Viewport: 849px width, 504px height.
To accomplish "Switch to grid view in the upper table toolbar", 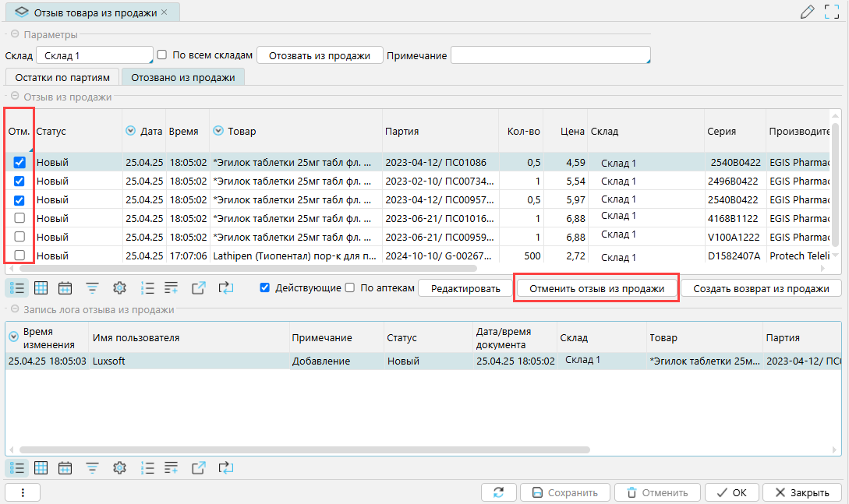I will (x=41, y=288).
